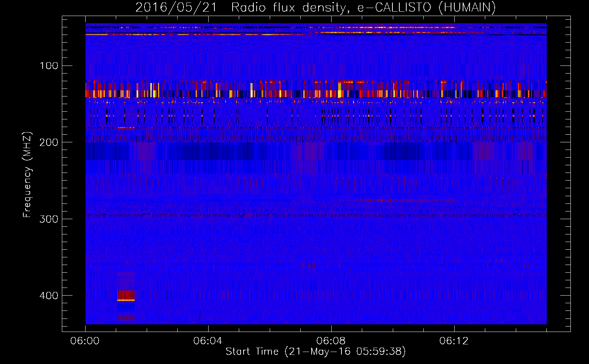Select the 'Frequency (MHZ)' y-axis label
Image resolution: width=589 pixels, height=364 pixels.
tap(27, 175)
